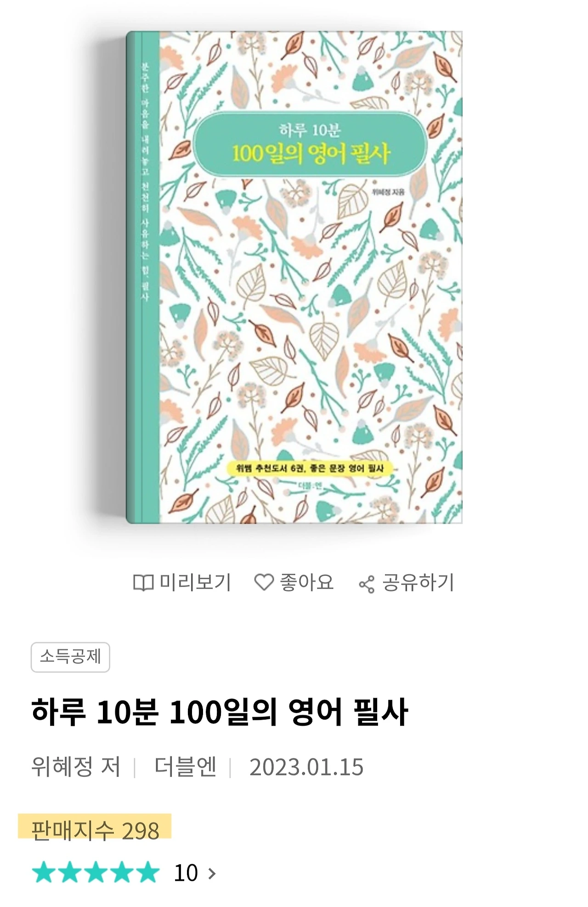Click the share network icon
588x907 pixels.
(x=367, y=584)
